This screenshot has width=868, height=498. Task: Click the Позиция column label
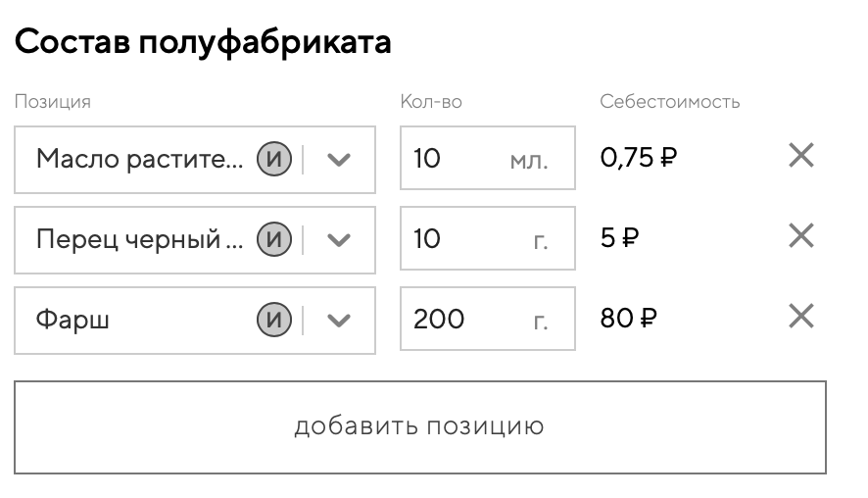pyautogui.click(x=53, y=101)
